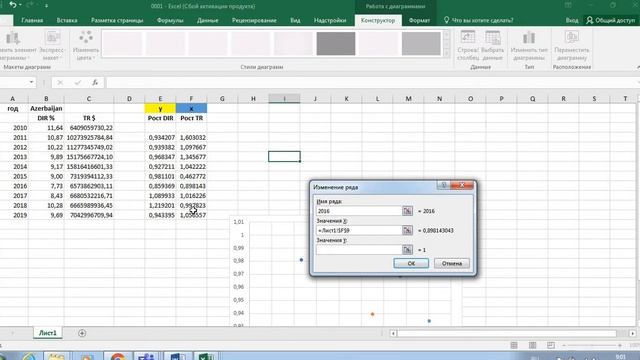Click the blue X header cell
The width and height of the screenshot is (640, 360).
point(191,108)
